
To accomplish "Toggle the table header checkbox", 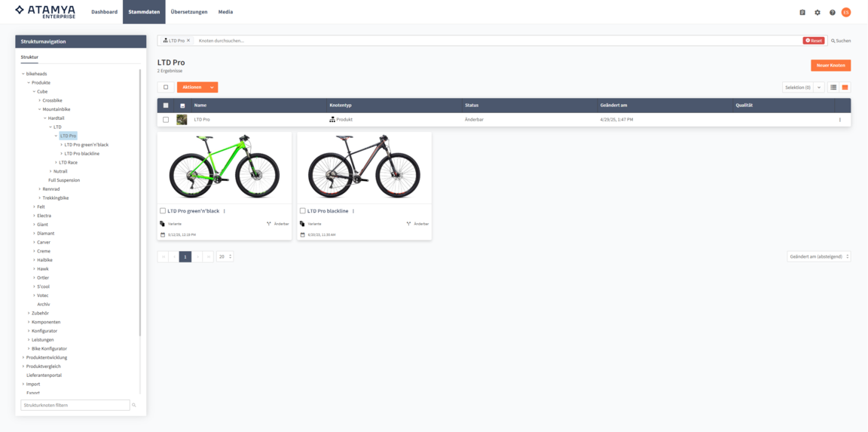I will (166, 106).
